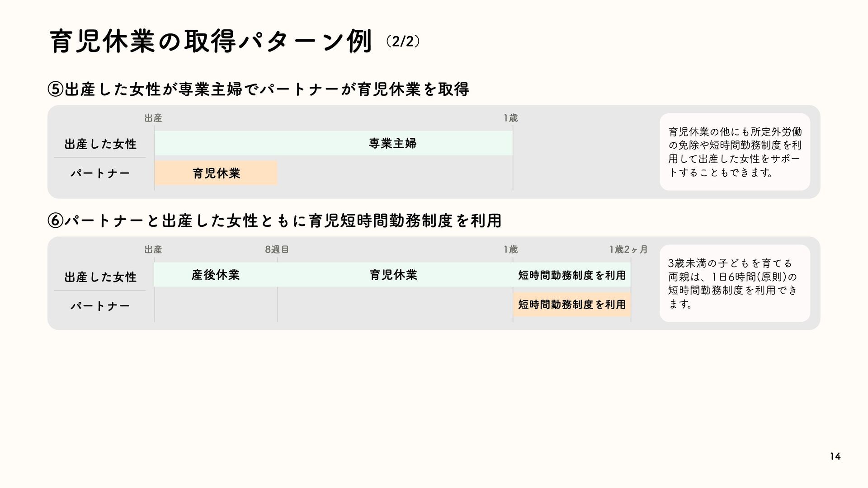Click heading ⑥ about 育児短時間勤務制度
The height and width of the screenshot is (488, 868).
point(275,221)
